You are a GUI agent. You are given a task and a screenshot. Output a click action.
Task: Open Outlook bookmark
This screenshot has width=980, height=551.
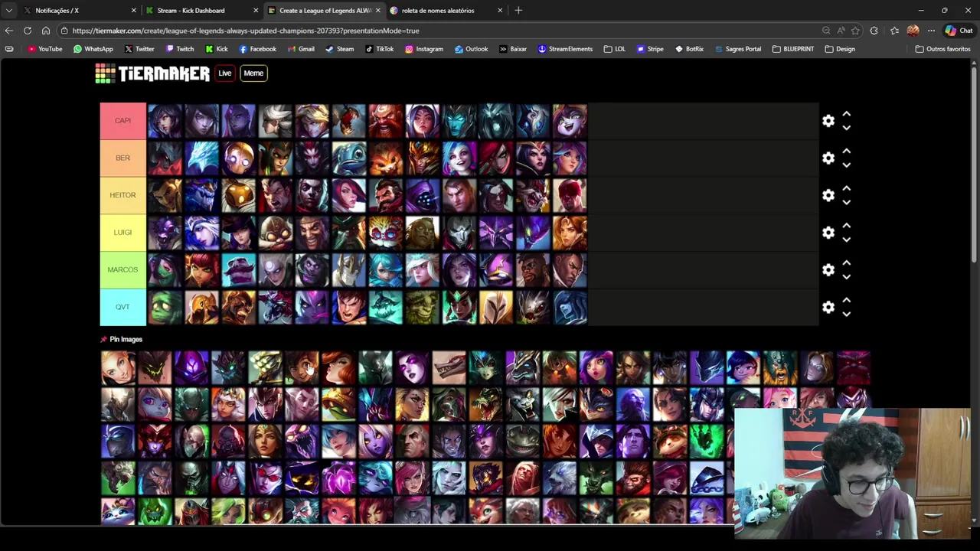point(471,49)
